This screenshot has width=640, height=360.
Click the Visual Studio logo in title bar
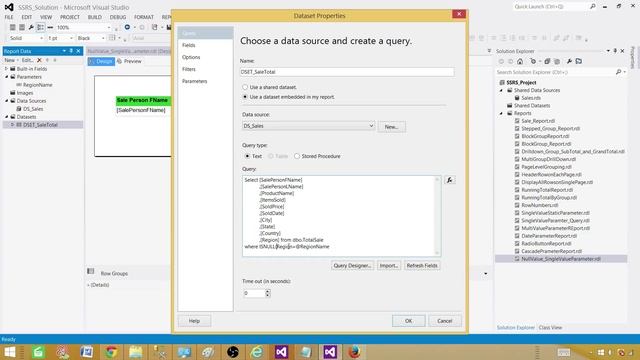pyautogui.click(x=9, y=7)
